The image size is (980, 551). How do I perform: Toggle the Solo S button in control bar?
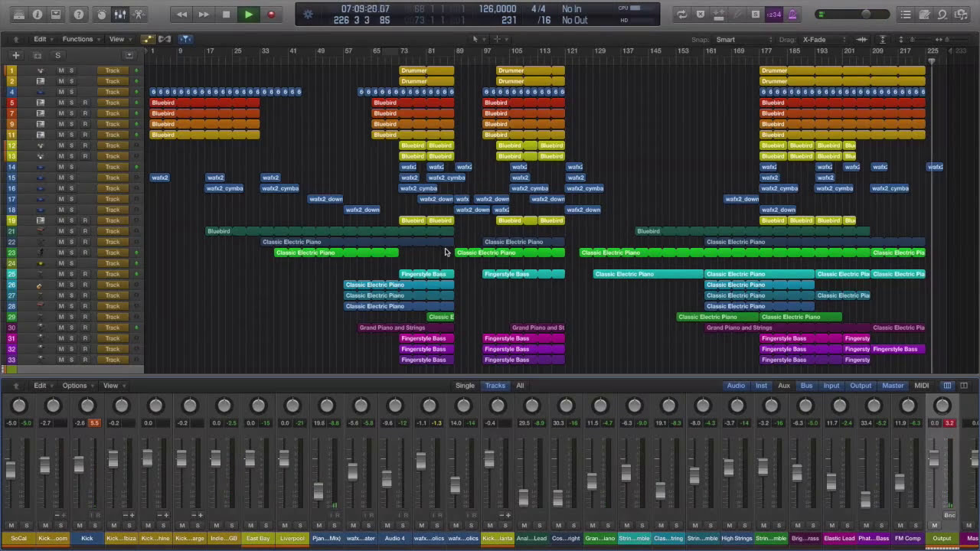point(756,14)
